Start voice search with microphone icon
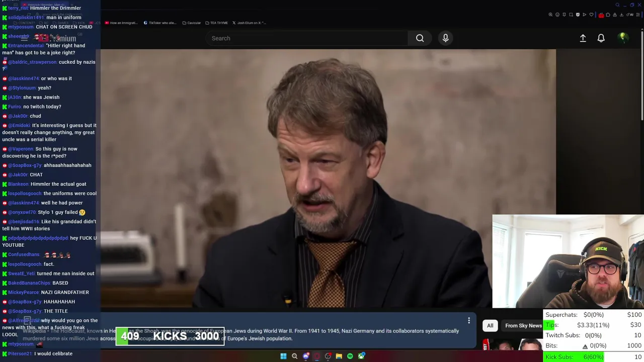644x362 pixels. pos(445,38)
